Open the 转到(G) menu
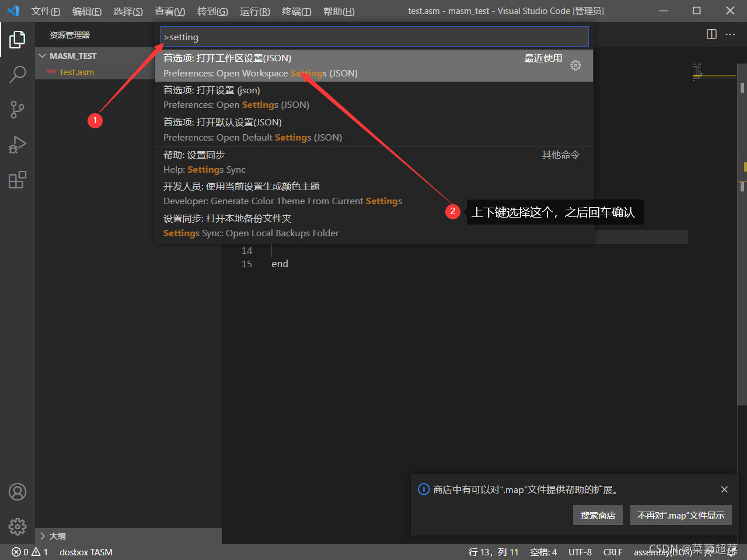747x560 pixels. (212, 11)
